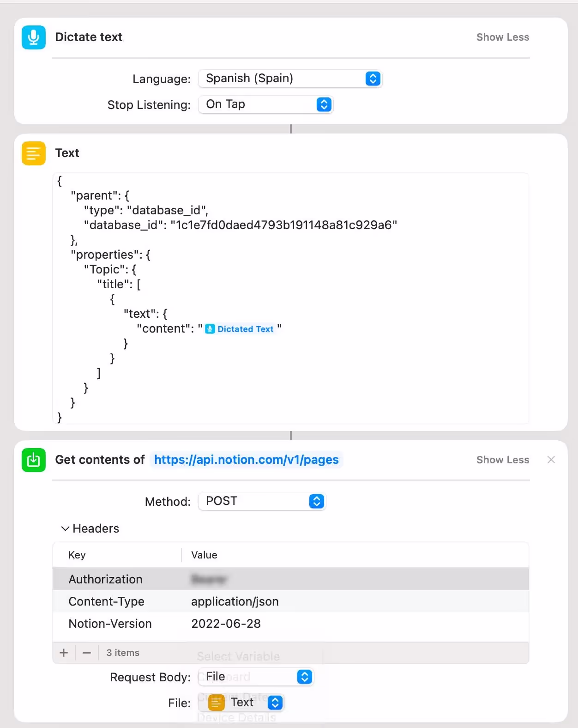Remove the selected header row
This screenshot has width=578, height=728.
pyautogui.click(x=87, y=653)
